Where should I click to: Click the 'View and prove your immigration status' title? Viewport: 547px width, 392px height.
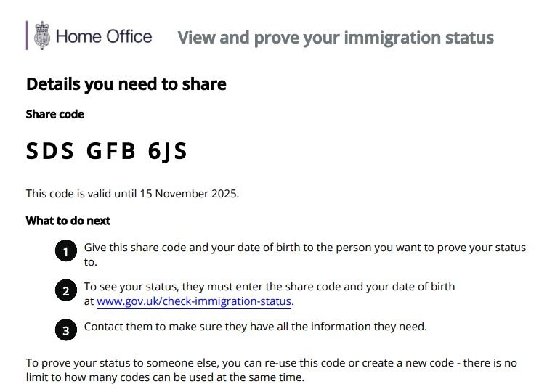[336, 38]
